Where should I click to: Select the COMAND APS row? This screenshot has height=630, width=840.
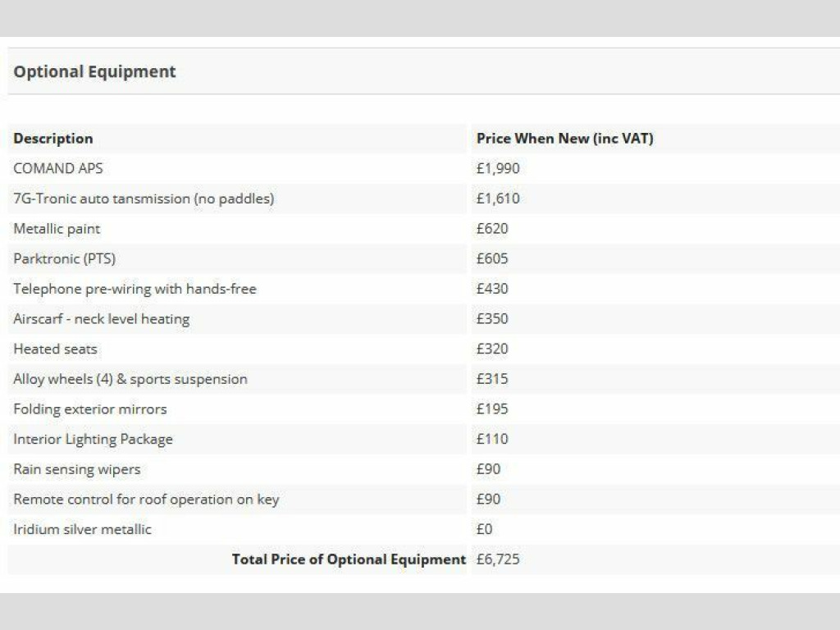tap(58, 168)
